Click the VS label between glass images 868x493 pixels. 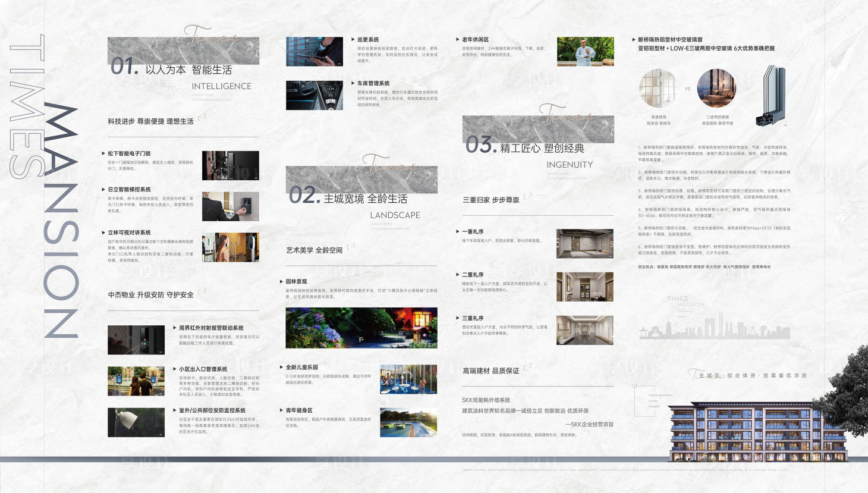(687, 89)
